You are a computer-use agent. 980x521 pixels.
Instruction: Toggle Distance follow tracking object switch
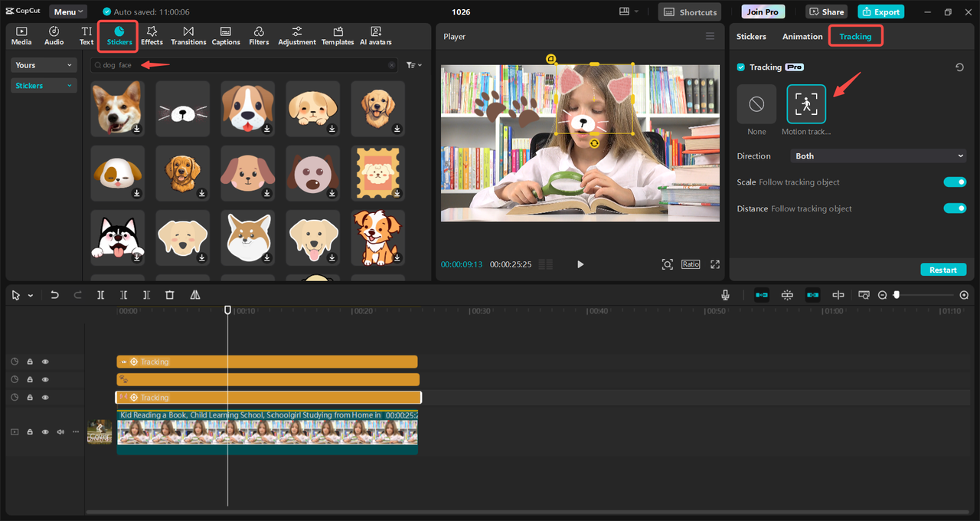point(955,208)
